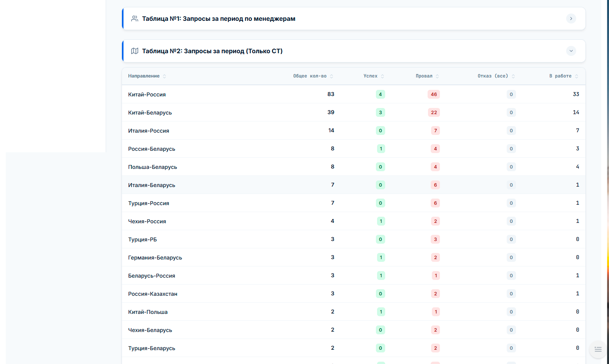Viewport: 609px width, 364px height.
Task: Click green badge 3 in Китай-Беларусь row
Action: (380, 113)
